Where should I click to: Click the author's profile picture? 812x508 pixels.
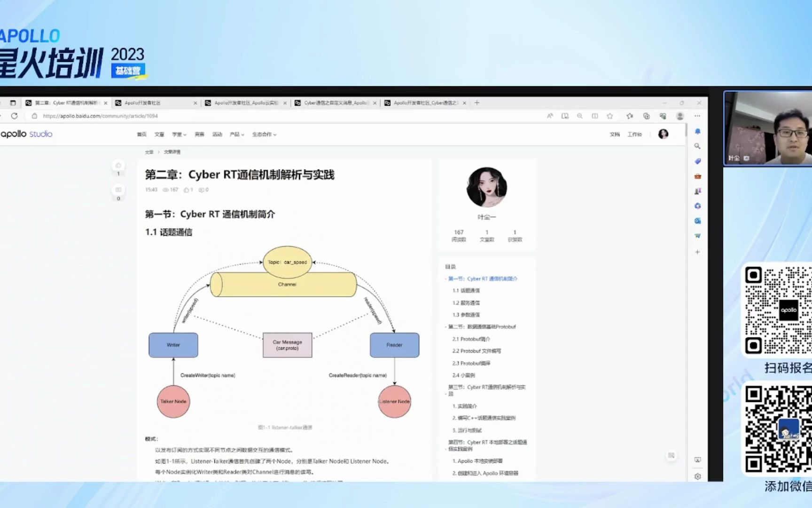(487, 187)
